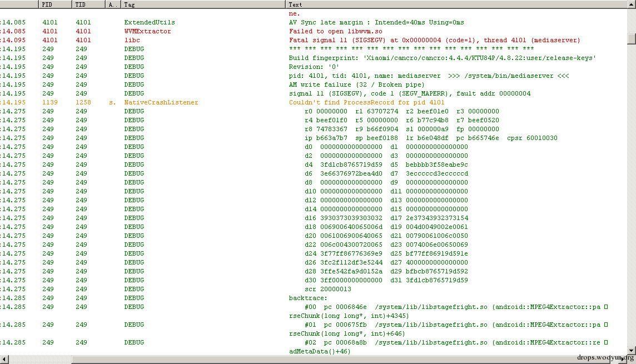Select the NativeCrashListener warning row
The image size is (636, 364).
coord(366,102)
